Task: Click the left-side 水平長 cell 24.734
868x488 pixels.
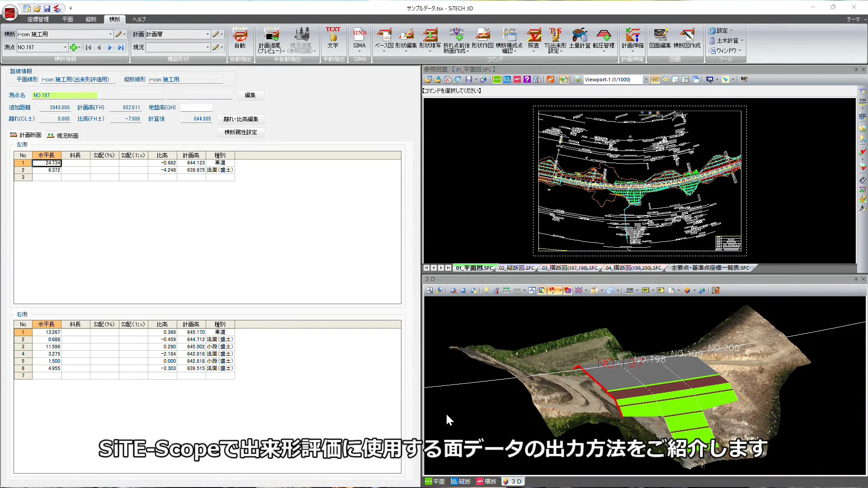Action: [x=47, y=163]
